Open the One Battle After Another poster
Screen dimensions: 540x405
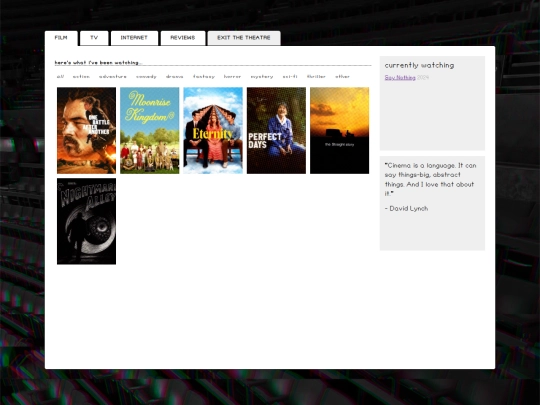[x=86, y=131]
